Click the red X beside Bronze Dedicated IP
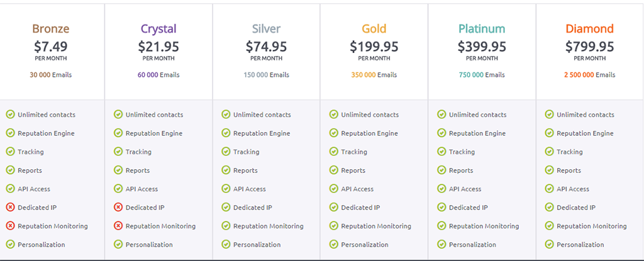This screenshot has height=261, width=644. 10,208
